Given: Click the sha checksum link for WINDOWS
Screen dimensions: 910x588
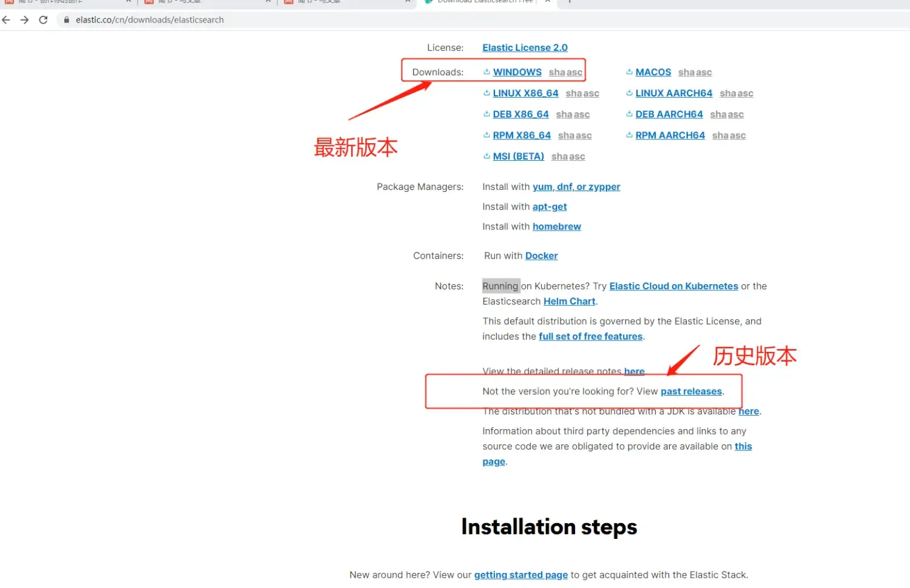Looking at the screenshot, I should [x=556, y=72].
